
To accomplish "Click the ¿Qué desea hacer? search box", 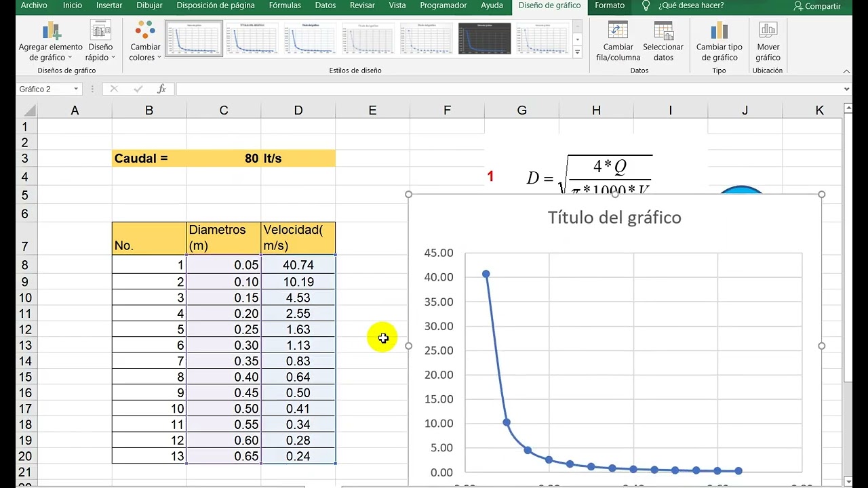I will pyautogui.click(x=690, y=5).
